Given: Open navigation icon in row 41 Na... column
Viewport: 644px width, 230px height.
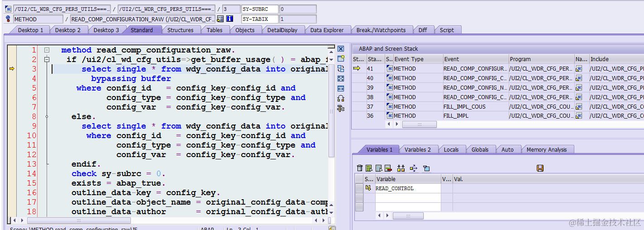Looking at the screenshot, I should point(578,68).
